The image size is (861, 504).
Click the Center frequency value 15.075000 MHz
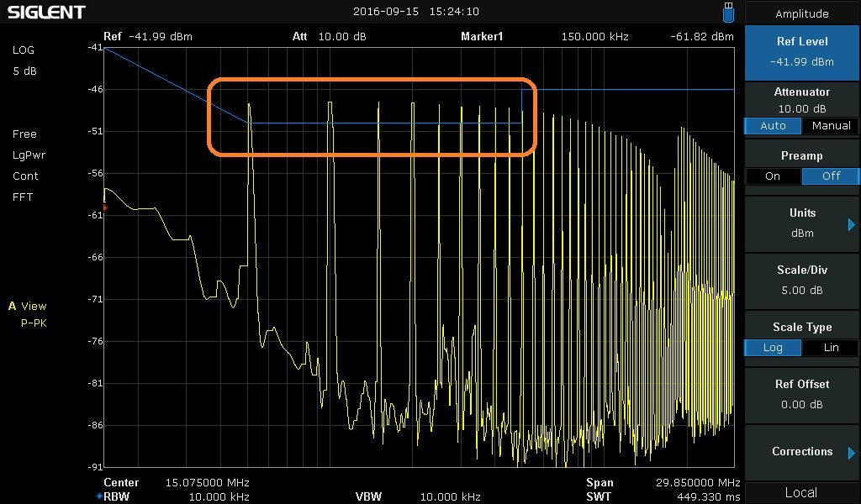(x=207, y=483)
